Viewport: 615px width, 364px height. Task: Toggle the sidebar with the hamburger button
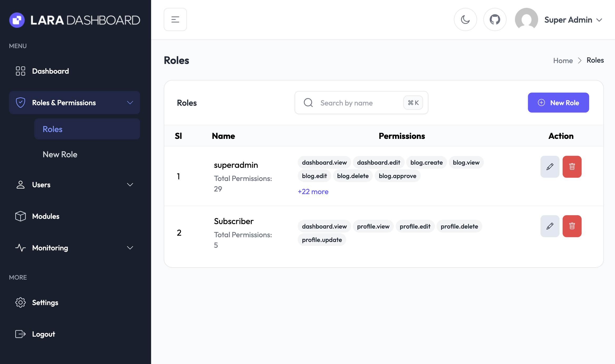click(x=175, y=19)
